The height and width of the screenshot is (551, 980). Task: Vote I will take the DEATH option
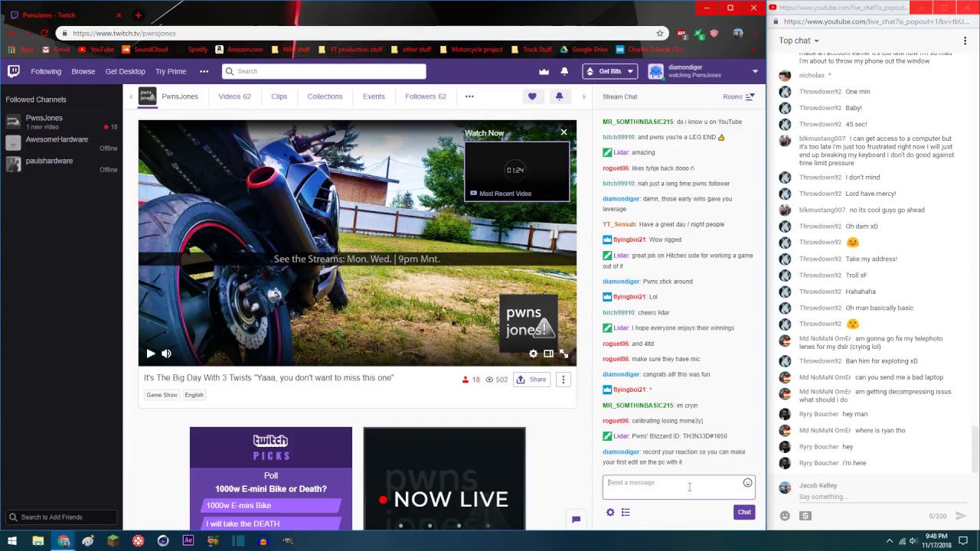[271, 523]
